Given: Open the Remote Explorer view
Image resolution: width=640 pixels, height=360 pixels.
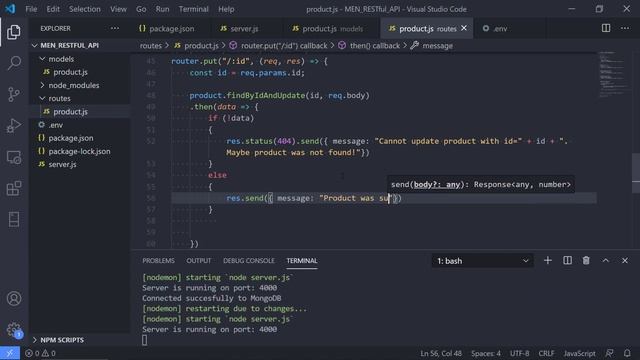Looking at the screenshot, I should click(x=14, y=157).
